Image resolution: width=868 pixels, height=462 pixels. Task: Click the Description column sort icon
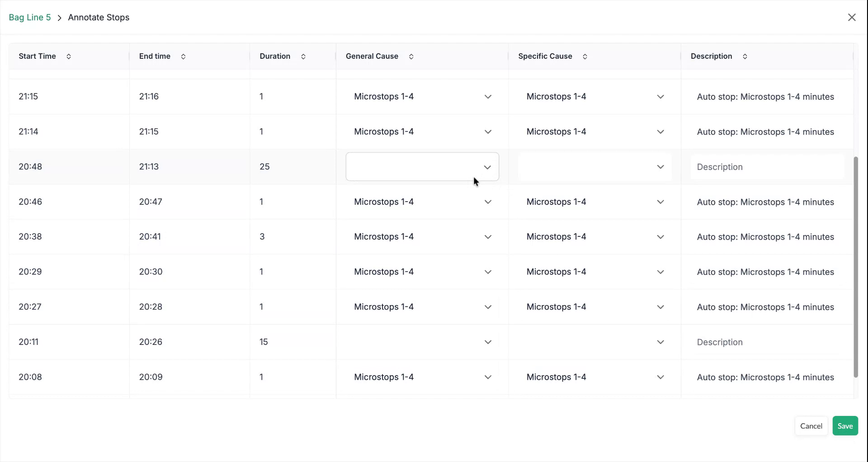[x=745, y=57]
